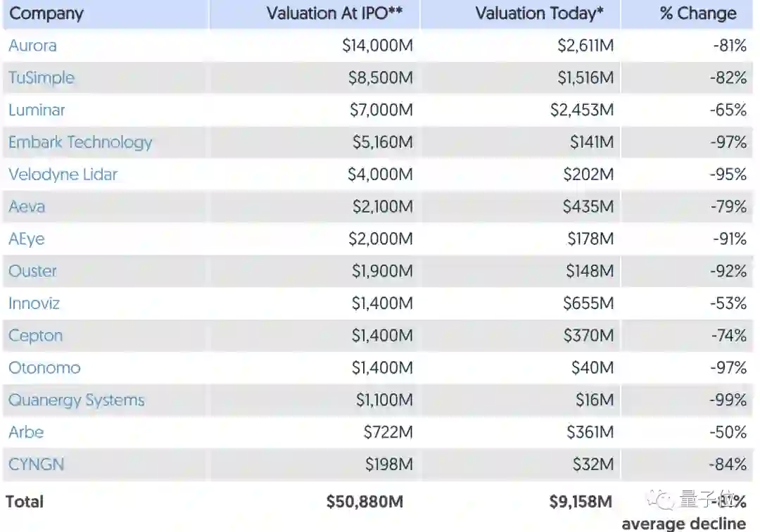
Task: Open the Otonomo company link
Action: pyautogui.click(x=44, y=367)
